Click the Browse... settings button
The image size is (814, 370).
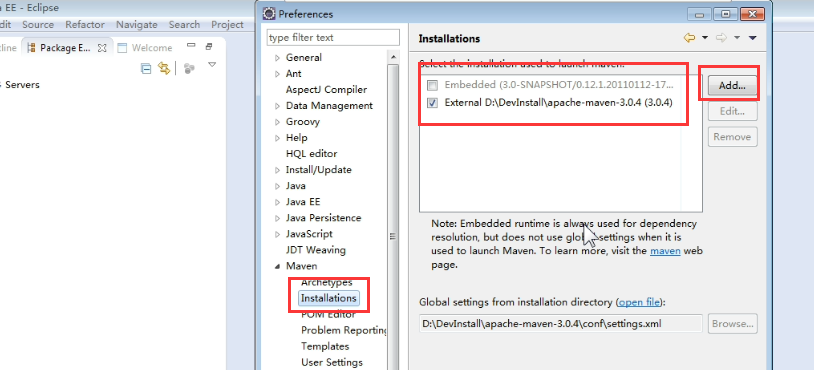pyautogui.click(x=732, y=324)
